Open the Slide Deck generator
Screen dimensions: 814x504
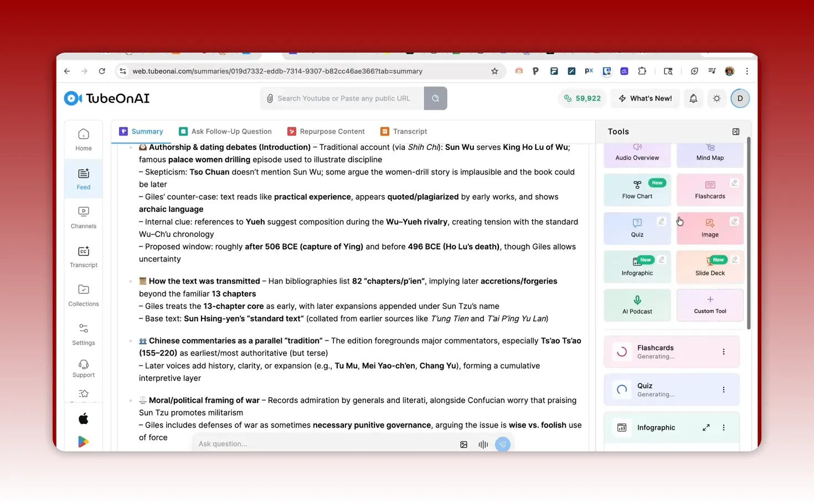(709, 268)
